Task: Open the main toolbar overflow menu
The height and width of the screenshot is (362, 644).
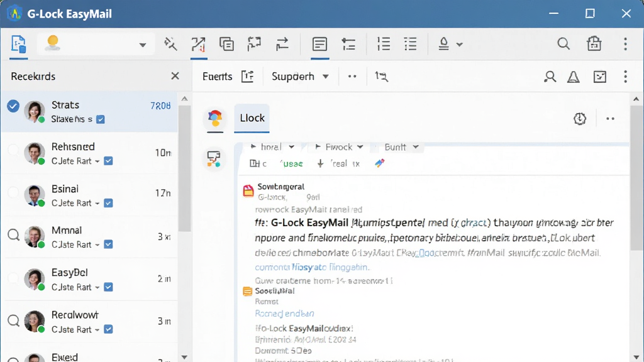Action: [x=625, y=44]
